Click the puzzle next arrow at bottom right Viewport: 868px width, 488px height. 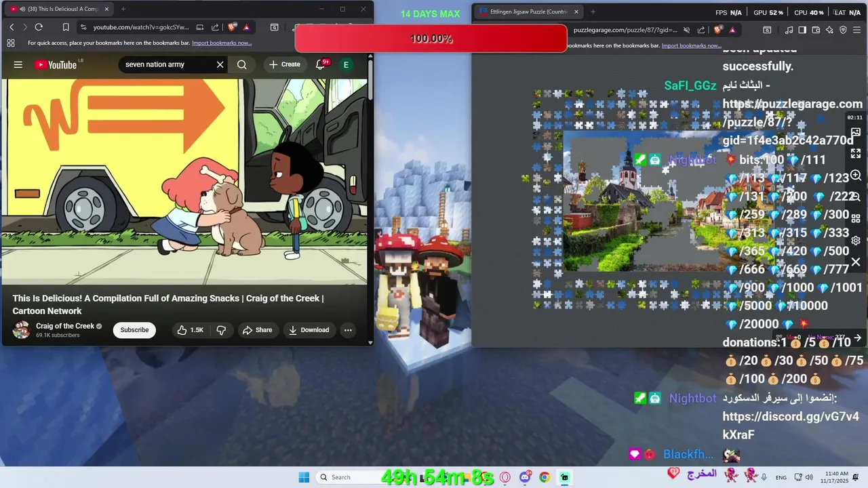click(x=857, y=338)
